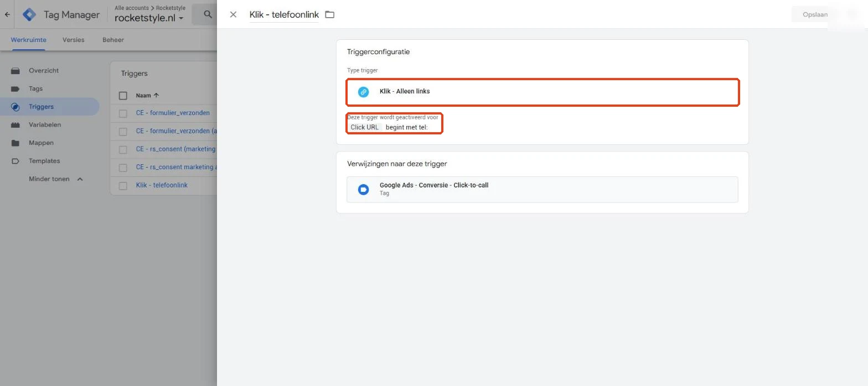Click the Tag Manager logo icon

(x=29, y=15)
